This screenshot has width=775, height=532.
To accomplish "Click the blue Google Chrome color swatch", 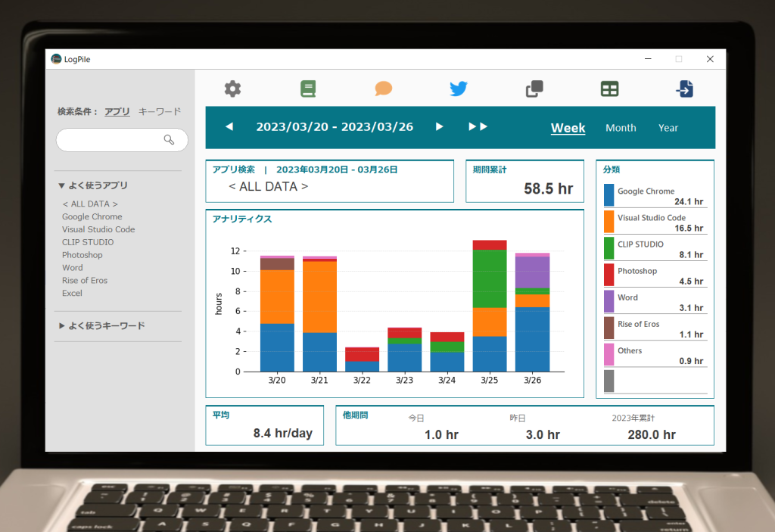I will [608, 195].
